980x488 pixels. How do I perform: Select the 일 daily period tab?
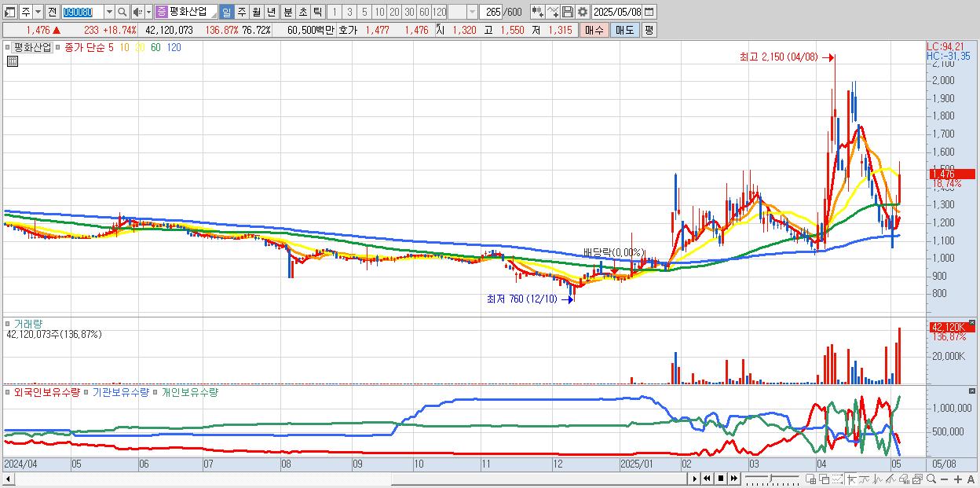[x=226, y=12]
